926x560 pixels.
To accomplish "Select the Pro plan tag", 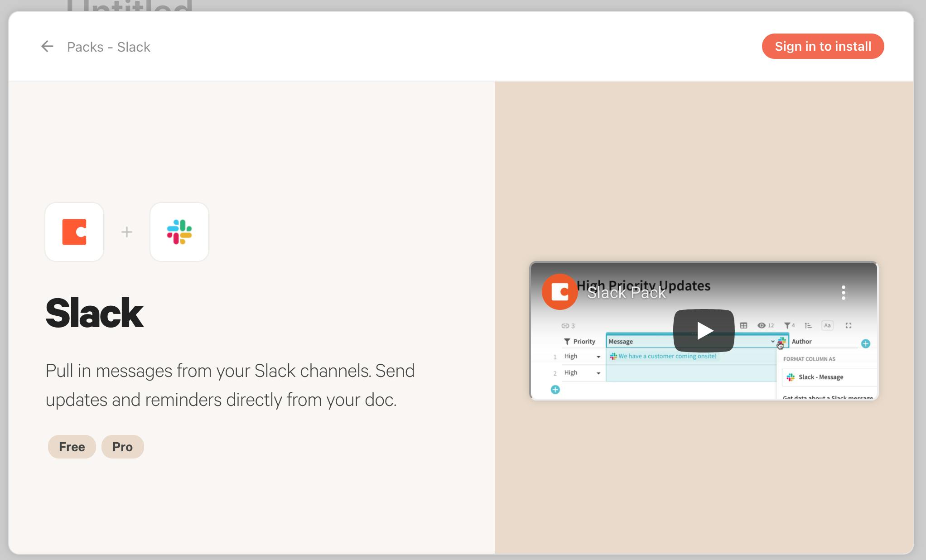I will pos(123,447).
